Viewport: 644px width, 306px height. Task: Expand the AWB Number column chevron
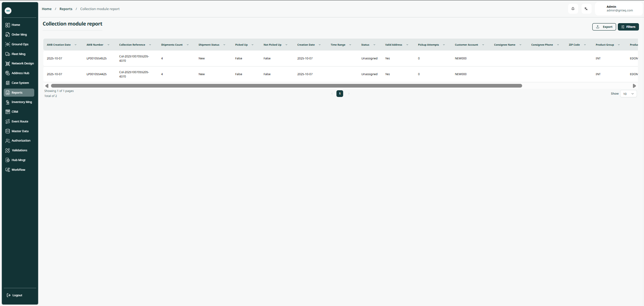(108, 45)
